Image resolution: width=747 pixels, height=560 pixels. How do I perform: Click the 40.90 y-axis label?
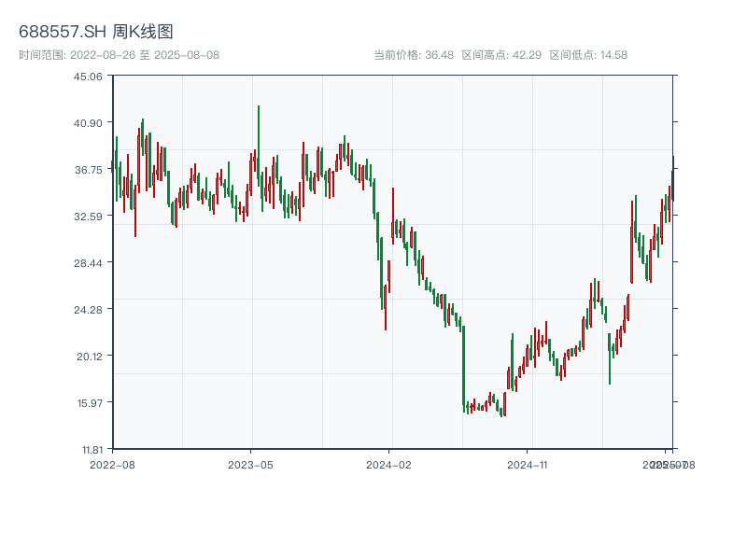click(x=88, y=123)
